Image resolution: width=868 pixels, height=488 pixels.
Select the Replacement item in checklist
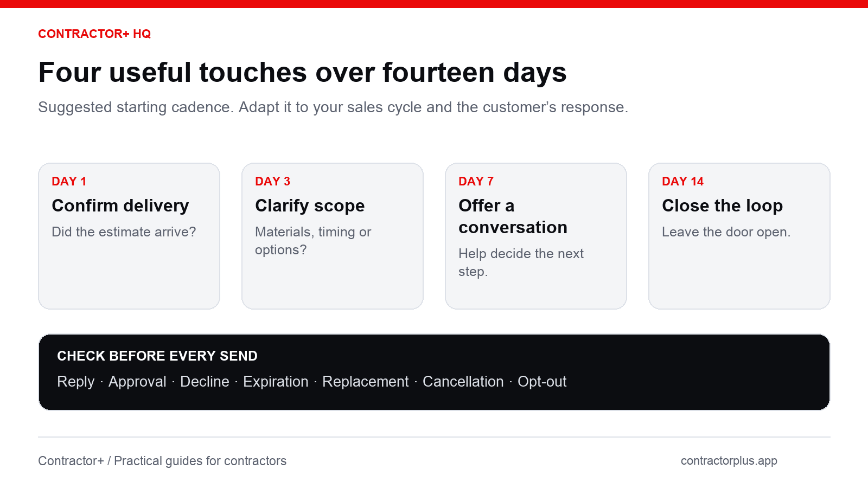point(366,382)
